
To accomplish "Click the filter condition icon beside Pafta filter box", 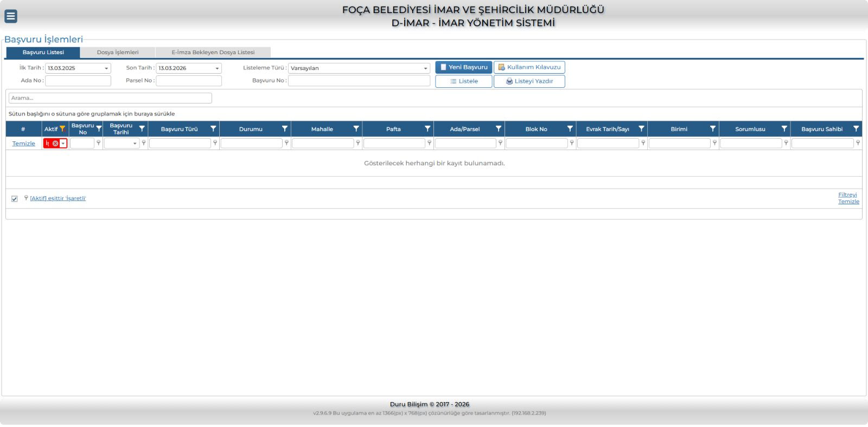I will coord(429,143).
